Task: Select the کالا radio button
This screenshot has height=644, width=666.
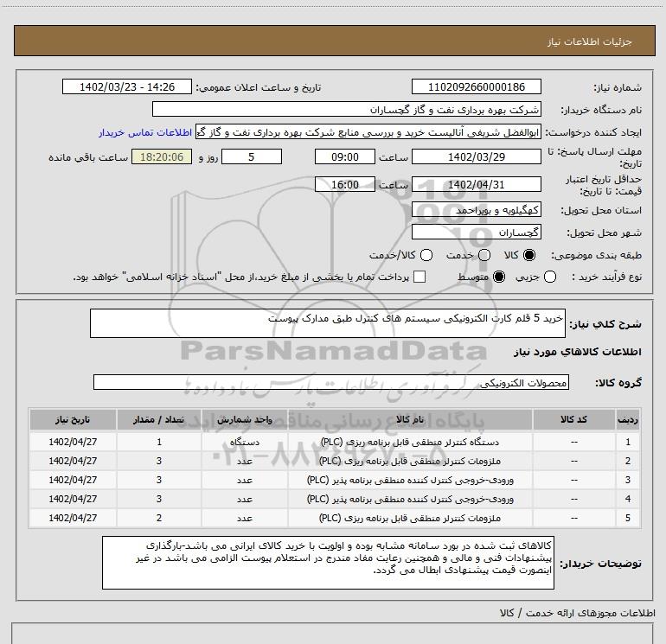Action: tap(529, 255)
